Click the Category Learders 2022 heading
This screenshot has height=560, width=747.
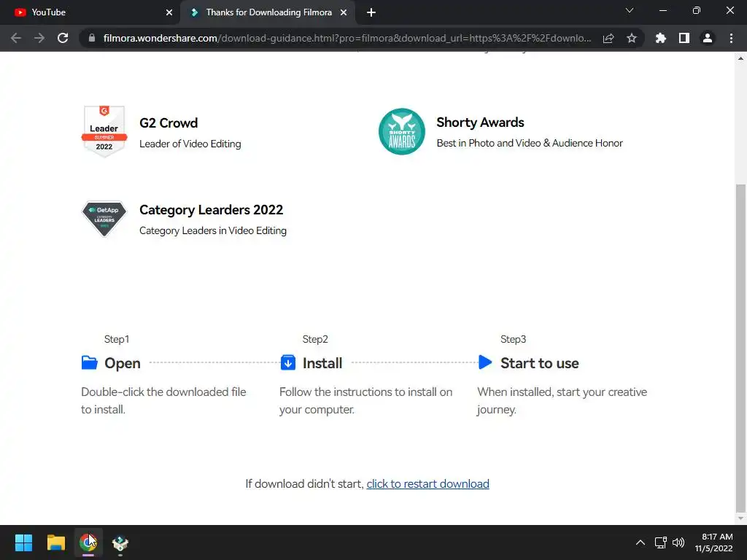click(x=211, y=210)
